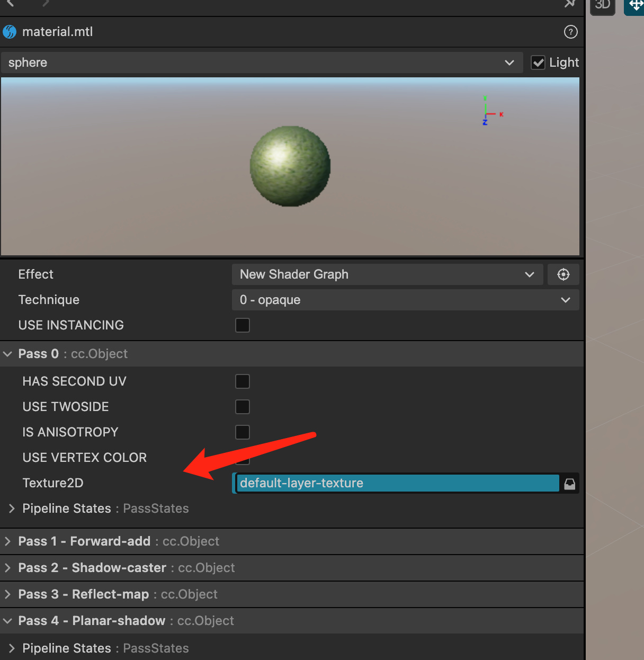Screen dimensions: 644x660
Task: Click the material.mtl title text
Action: (x=58, y=32)
